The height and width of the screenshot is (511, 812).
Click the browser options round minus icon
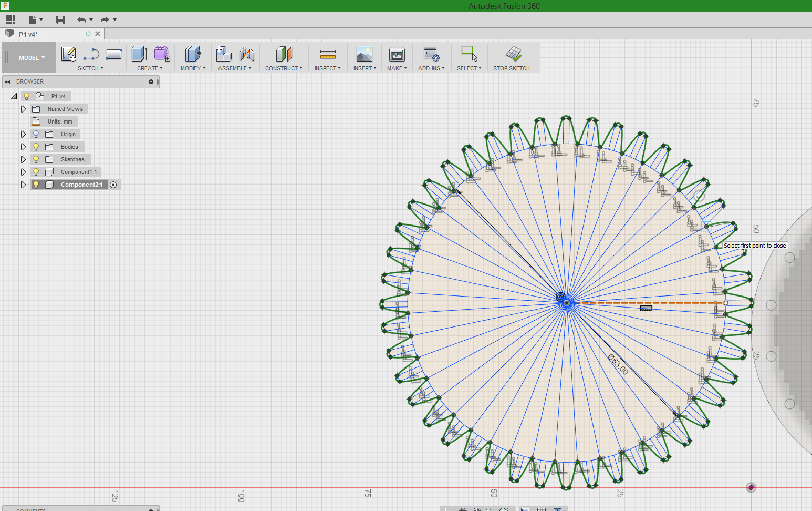pyautogui.click(x=151, y=81)
